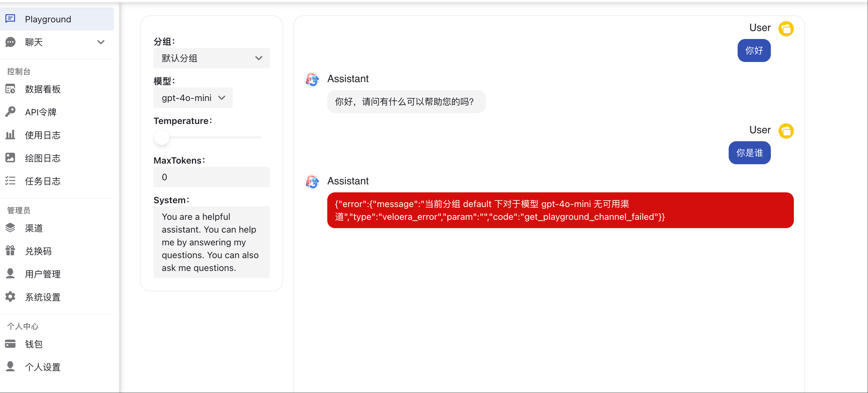
Task: Click the 管理员 section heading
Action: point(19,211)
